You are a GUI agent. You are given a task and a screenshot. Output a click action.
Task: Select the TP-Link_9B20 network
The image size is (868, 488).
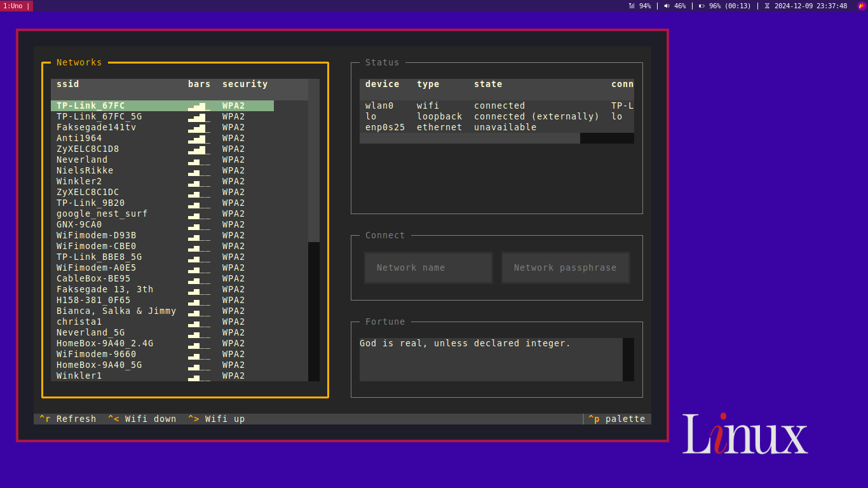[162, 203]
